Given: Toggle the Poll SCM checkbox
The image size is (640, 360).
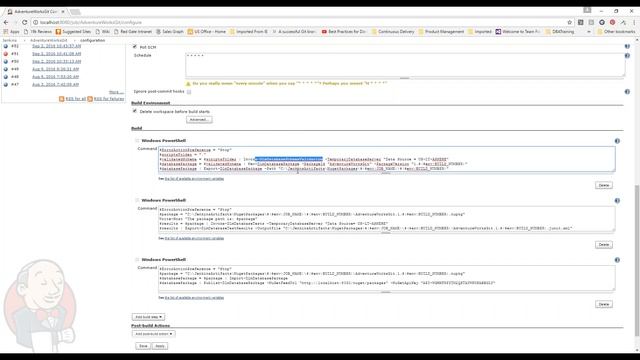Looking at the screenshot, I should 135,47.
